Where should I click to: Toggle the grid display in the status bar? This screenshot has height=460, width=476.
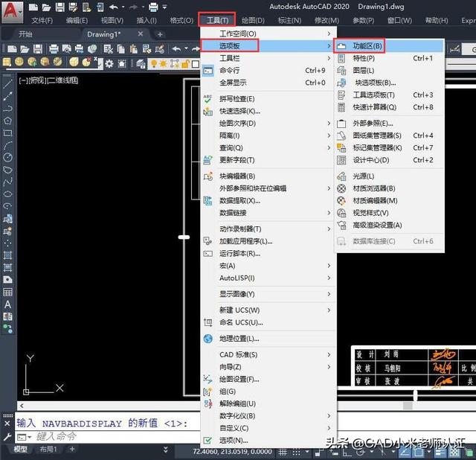point(283,452)
